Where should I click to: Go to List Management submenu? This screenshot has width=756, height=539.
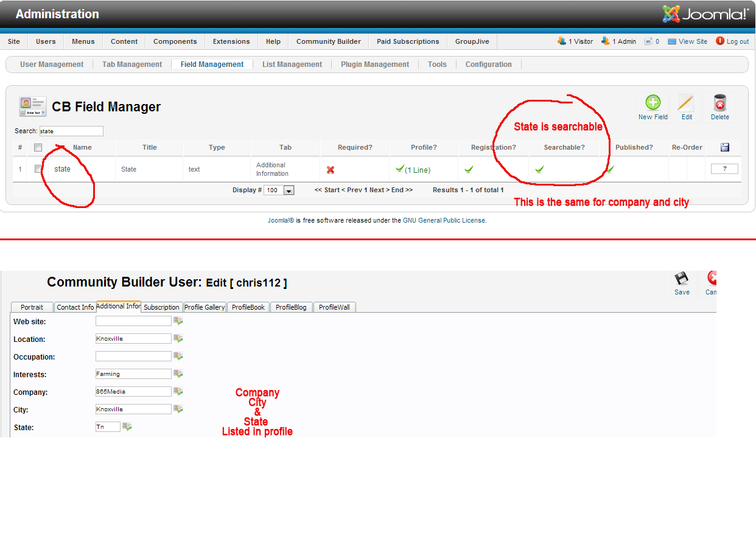pyautogui.click(x=292, y=64)
